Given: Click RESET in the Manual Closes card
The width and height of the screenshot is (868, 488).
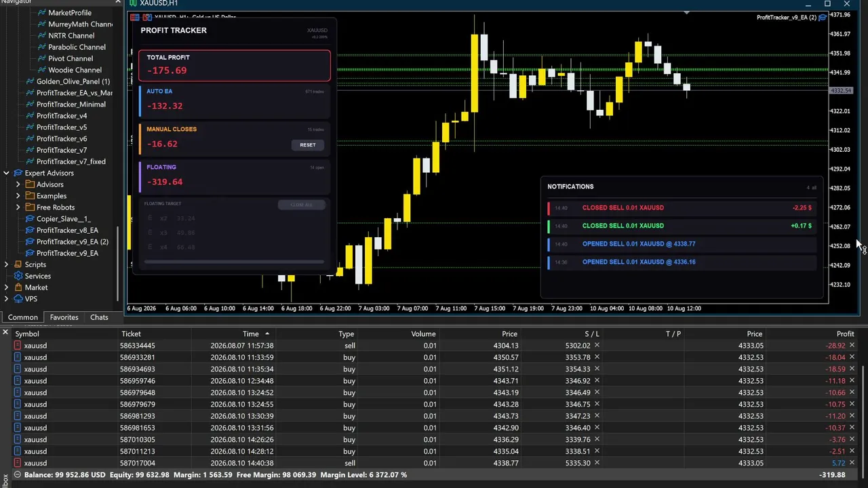Looking at the screenshot, I should pos(308,144).
